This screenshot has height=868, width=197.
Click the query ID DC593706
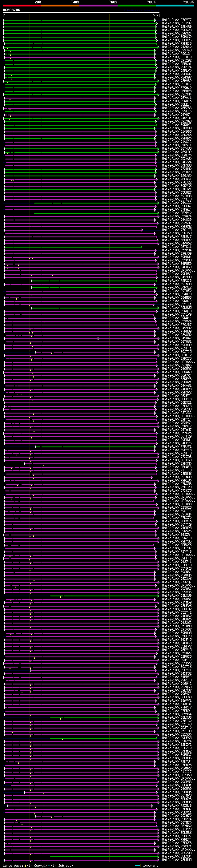pos(11,10)
